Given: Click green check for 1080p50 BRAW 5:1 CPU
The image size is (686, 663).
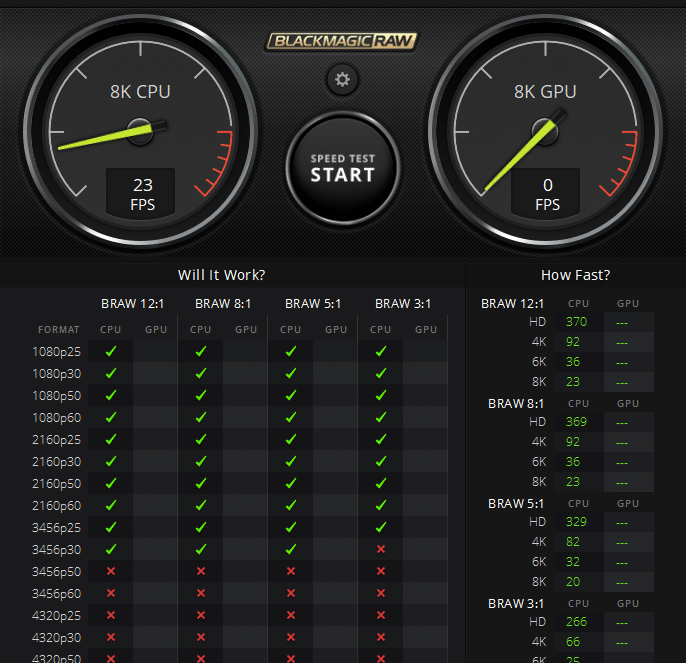Looking at the screenshot, I should tap(291, 395).
